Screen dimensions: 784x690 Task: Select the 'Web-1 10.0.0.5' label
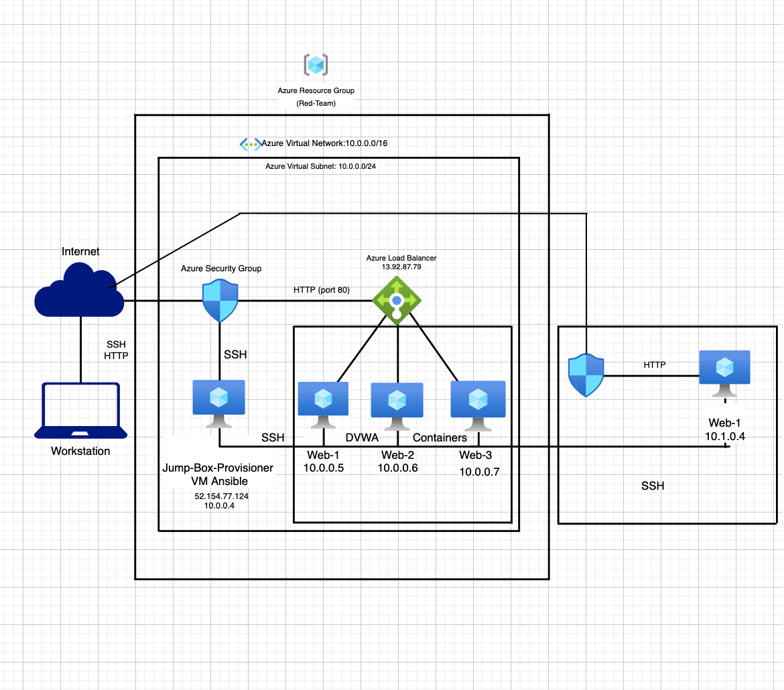click(x=324, y=462)
